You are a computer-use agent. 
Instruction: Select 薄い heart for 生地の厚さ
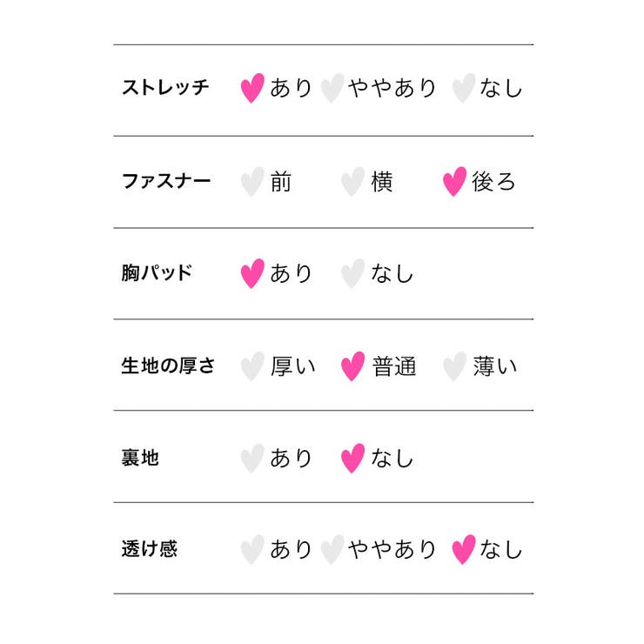coord(454,366)
